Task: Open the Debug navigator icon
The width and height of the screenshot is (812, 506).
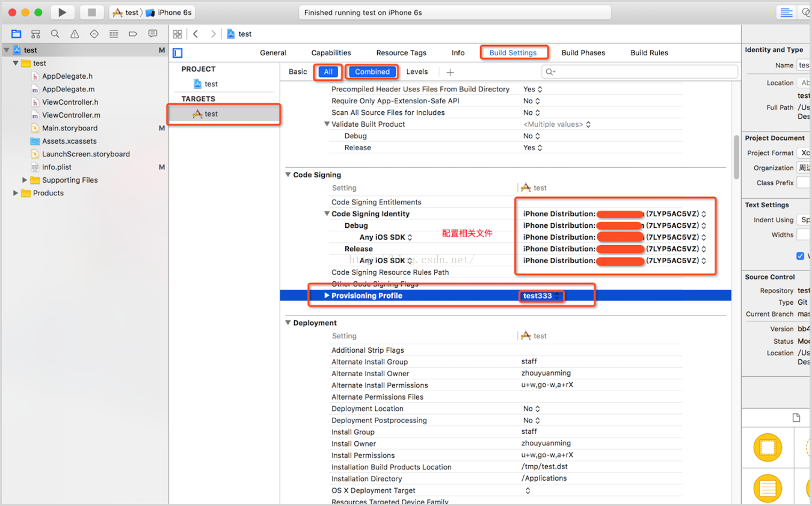Action: (x=114, y=34)
